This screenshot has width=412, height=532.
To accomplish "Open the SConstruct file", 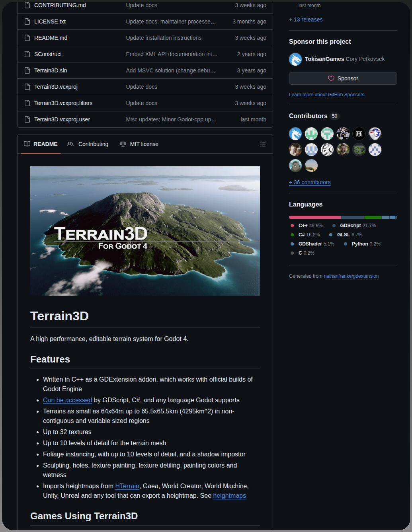I will coord(48,54).
